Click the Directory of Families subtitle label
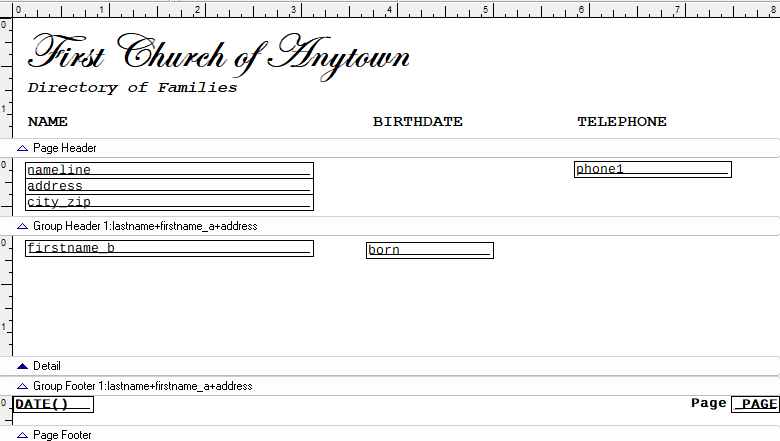780x441 pixels. [133, 88]
